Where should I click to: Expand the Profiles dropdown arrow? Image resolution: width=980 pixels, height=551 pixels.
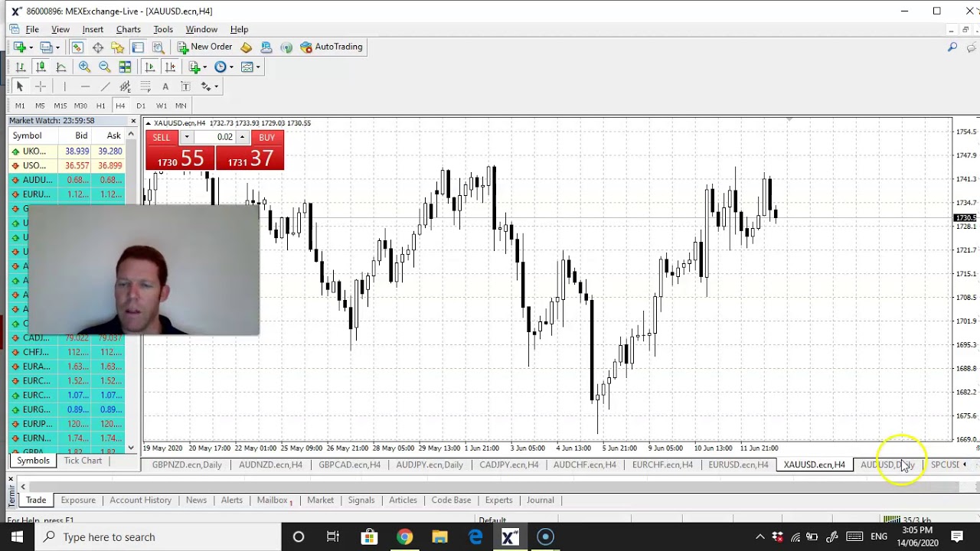(x=57, y=47)
